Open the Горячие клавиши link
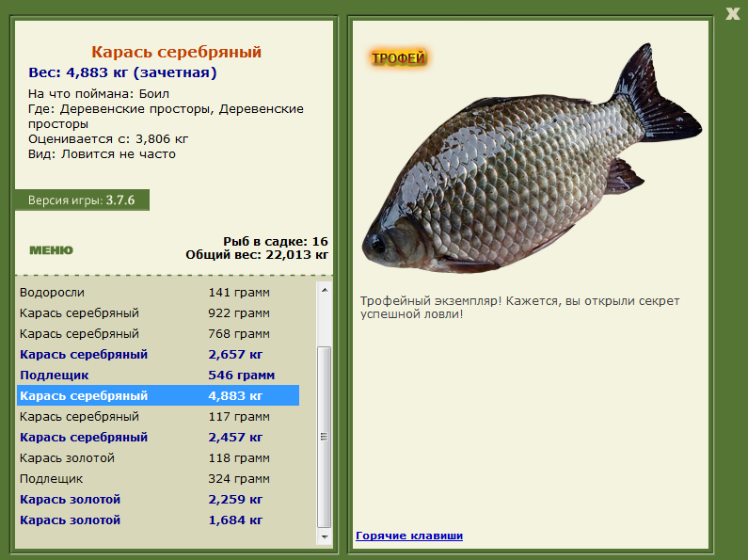The width and height of the screenshot is (748, 560). tap(409, 536)
